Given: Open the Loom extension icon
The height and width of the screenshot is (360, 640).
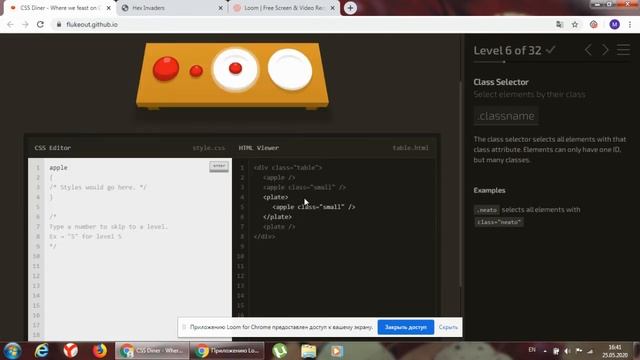Looking at the screenshot, I should pos(594,24).
